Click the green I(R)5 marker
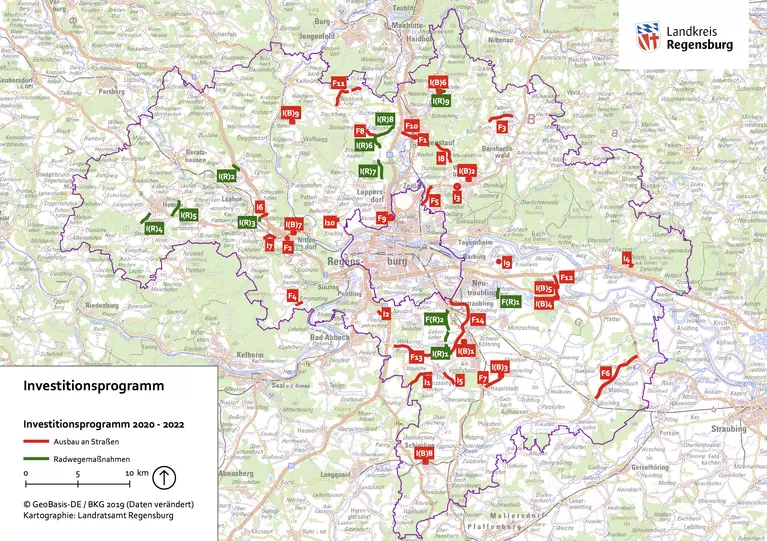The height and width of the screenshot is (541, 767). [x=189, y=215]
